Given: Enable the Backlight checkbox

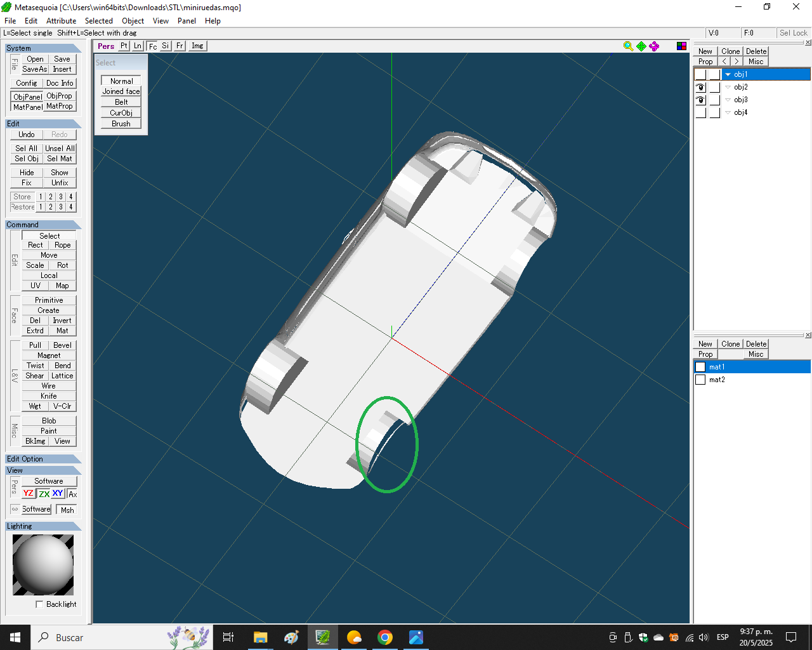Looking at the screenshot, I should (39, 604).
